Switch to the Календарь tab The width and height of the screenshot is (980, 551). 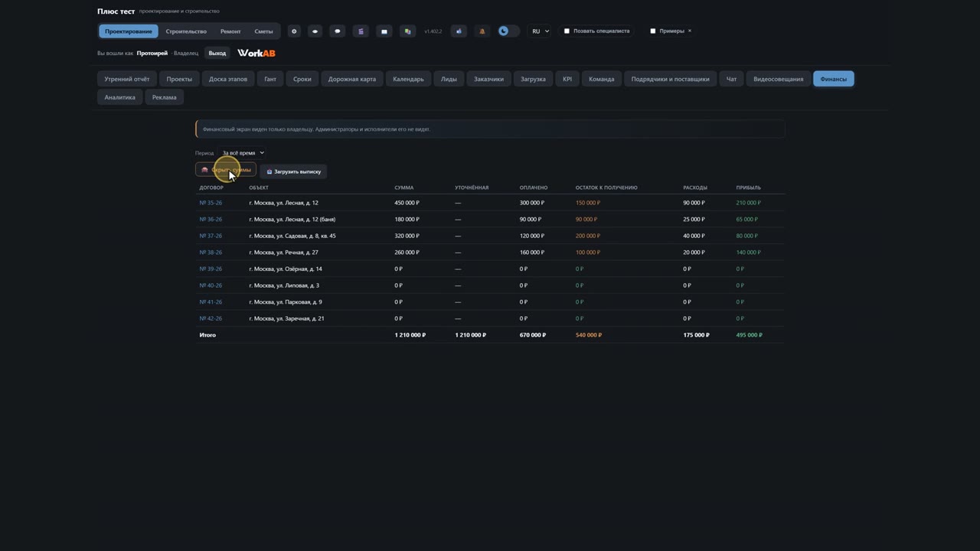pos(408,79)
